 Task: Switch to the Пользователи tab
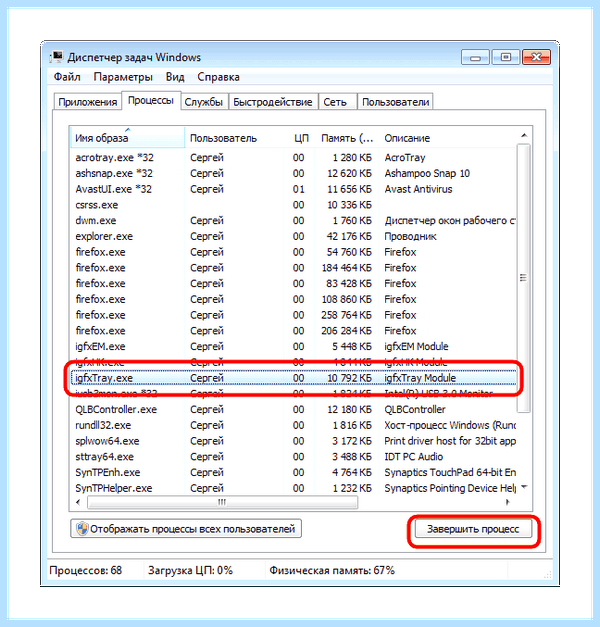395,102
